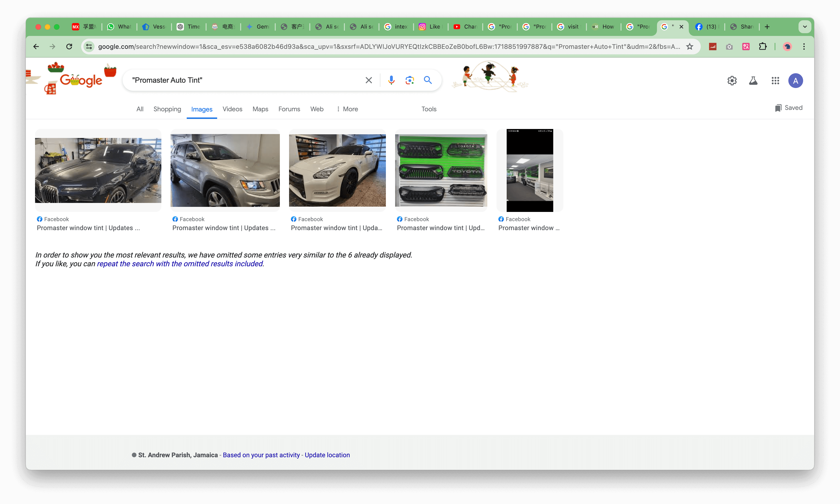
Task: Switch to the 'intex' Google tab
Action: [x=396, y=26]
